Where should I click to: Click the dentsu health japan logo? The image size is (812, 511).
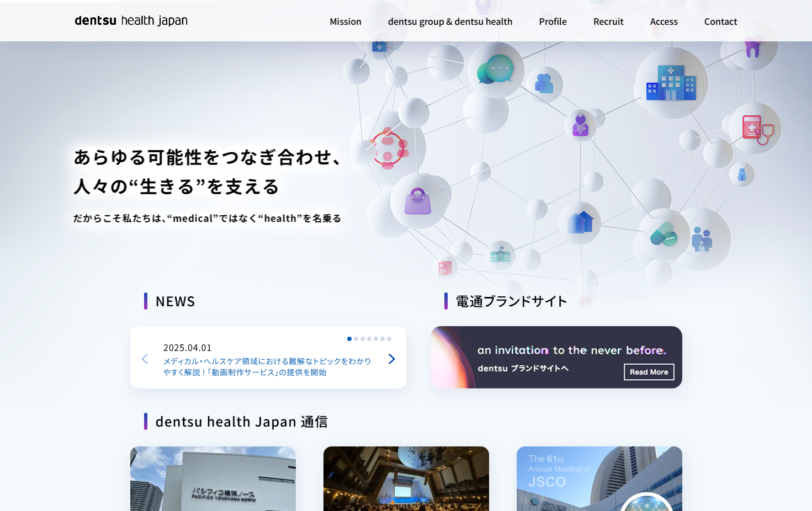pyautogui.click(x=131, y=20)
